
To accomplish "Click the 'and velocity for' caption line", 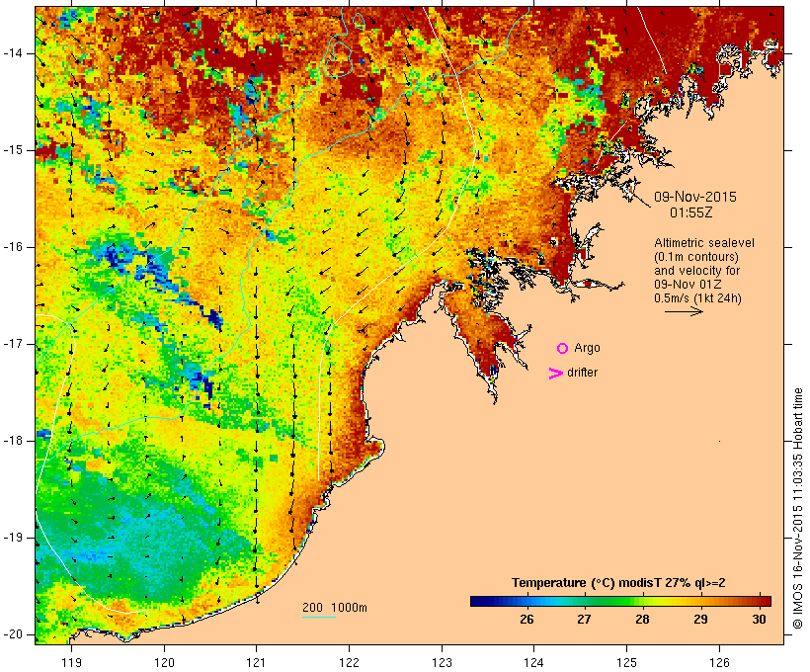I will tap(696, 271).
